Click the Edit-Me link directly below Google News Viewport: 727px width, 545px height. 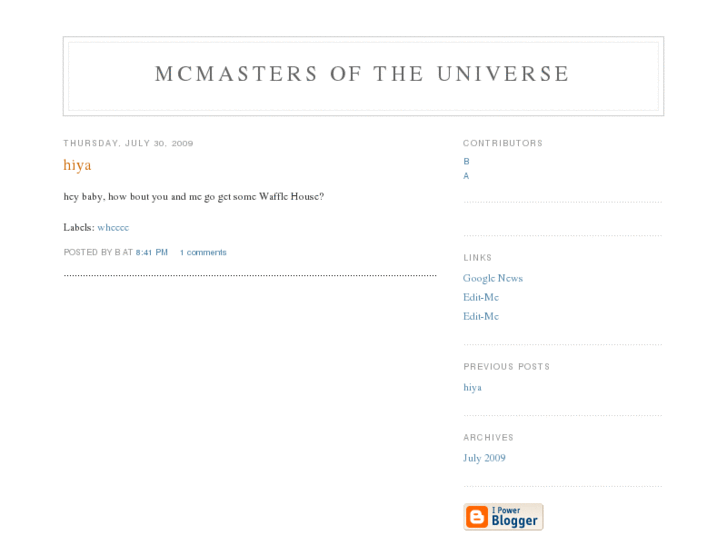481,297
